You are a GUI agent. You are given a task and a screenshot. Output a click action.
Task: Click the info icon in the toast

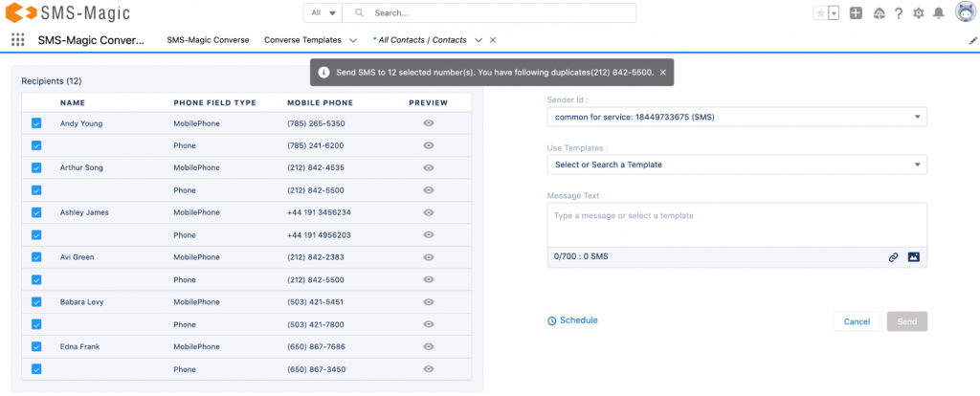(323, 73)
